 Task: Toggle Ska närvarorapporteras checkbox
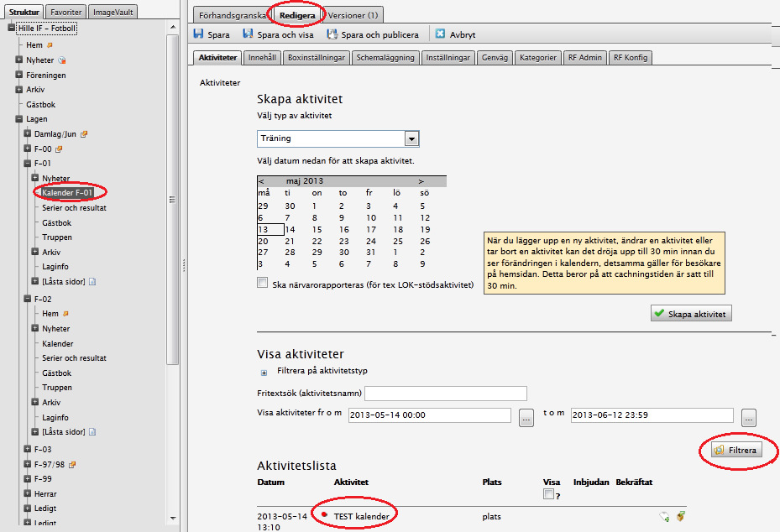(x=262, y=283)
